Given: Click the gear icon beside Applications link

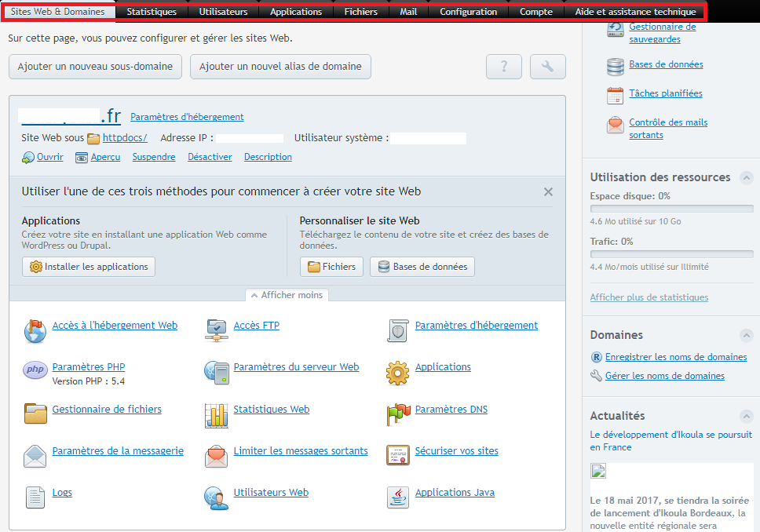Looking at the screenshot, I should [397, 373].
